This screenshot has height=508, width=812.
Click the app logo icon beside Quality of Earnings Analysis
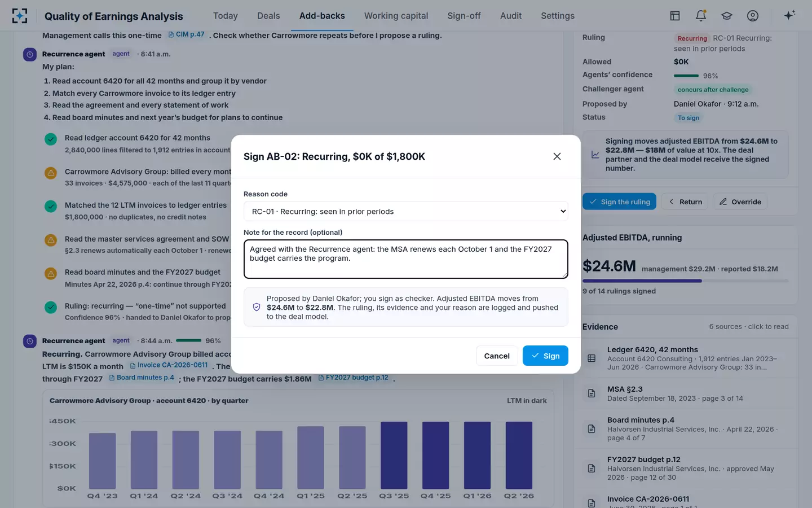coord(20,16)
